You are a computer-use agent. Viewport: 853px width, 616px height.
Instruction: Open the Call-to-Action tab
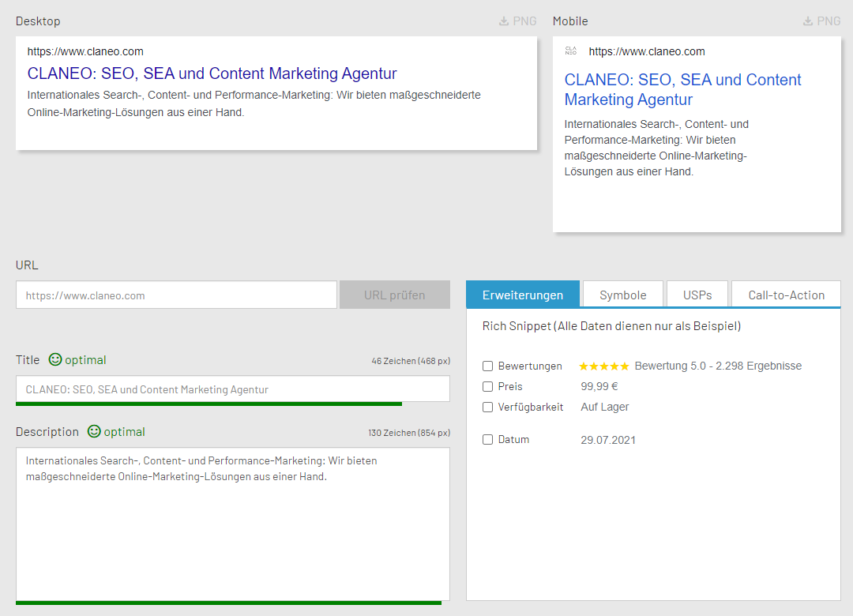point(786,295)
